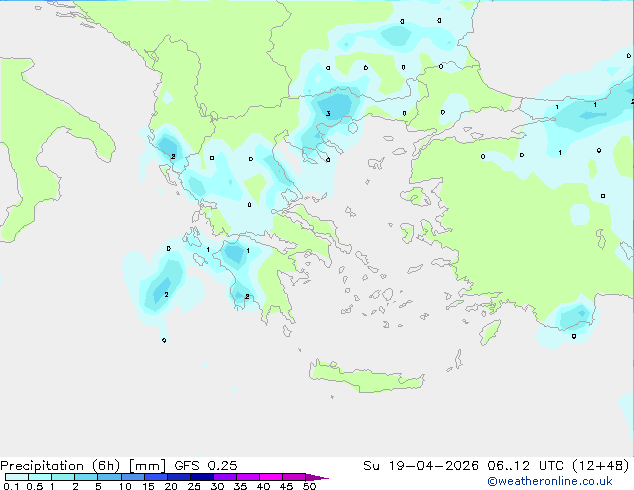This screenshot has height=490, width=634.
Task: Click the '[mm]' unit label
Action: click(147, 466)
